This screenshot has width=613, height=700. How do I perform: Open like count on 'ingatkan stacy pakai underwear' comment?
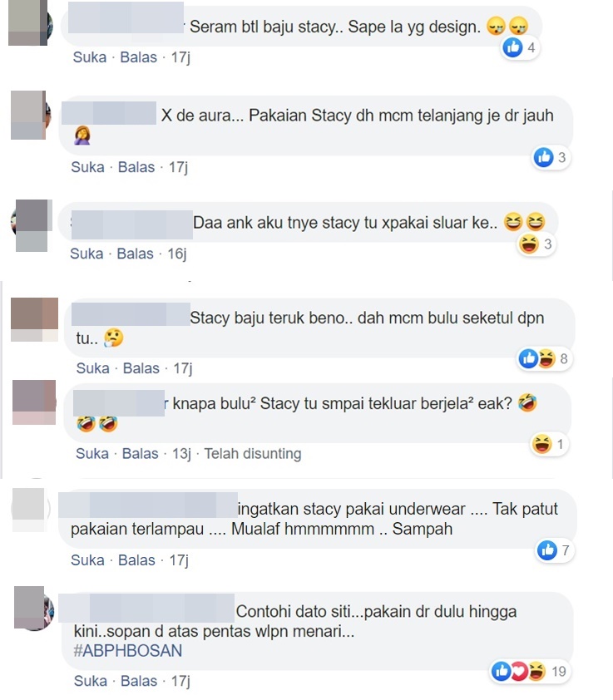pos(554,550)
